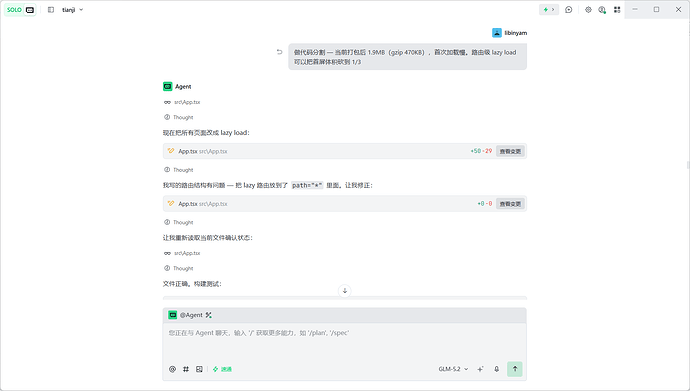Click the tools icon next to @Agent
Screen dimensions: 690x391
coord(209,315)
